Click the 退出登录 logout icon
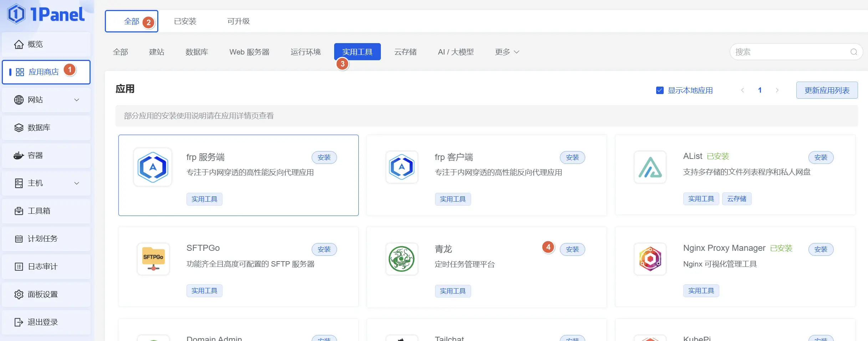868x341 pixels. click(x=19, y=322)
